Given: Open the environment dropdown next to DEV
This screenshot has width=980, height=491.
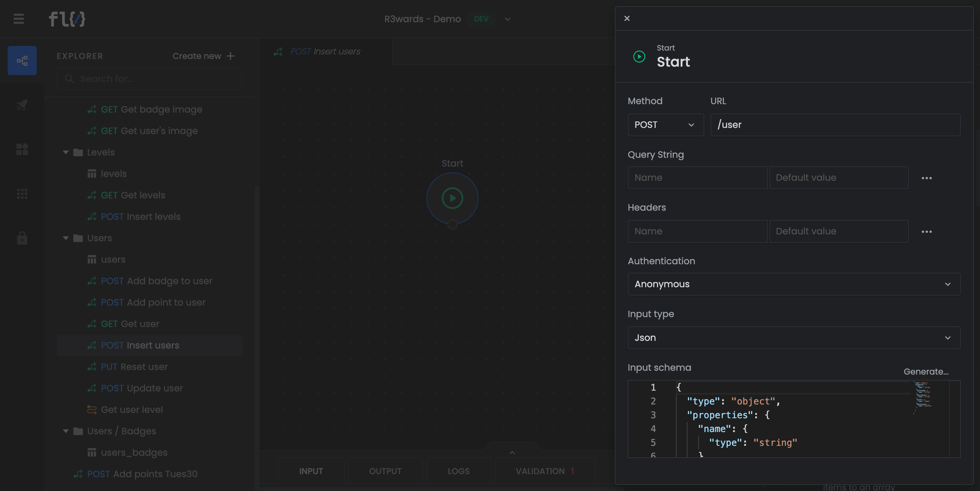Looking at the screenshot, I should click(508, 19).
